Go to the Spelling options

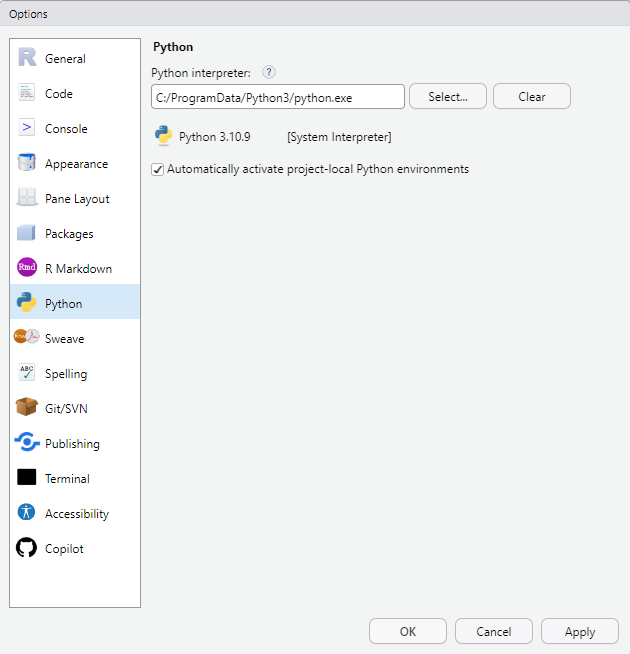click(x=75, y=374)
